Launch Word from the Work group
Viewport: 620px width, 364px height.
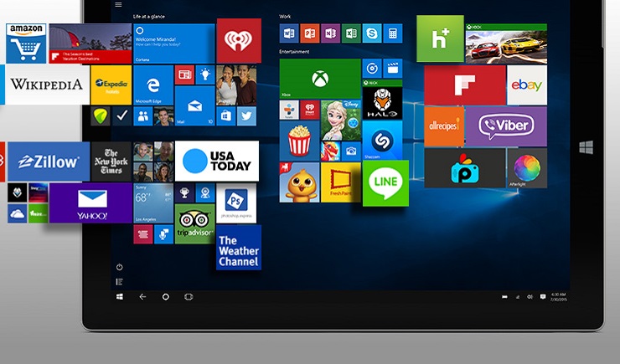tap(289, 33)
